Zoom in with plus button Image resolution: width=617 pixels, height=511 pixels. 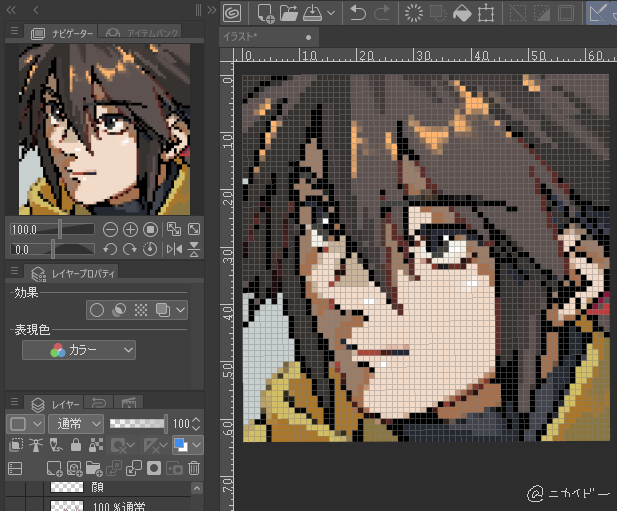point(130,229)
